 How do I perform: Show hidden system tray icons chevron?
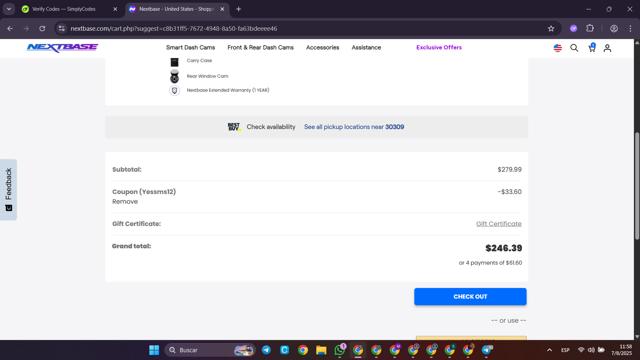pos(549,350)
